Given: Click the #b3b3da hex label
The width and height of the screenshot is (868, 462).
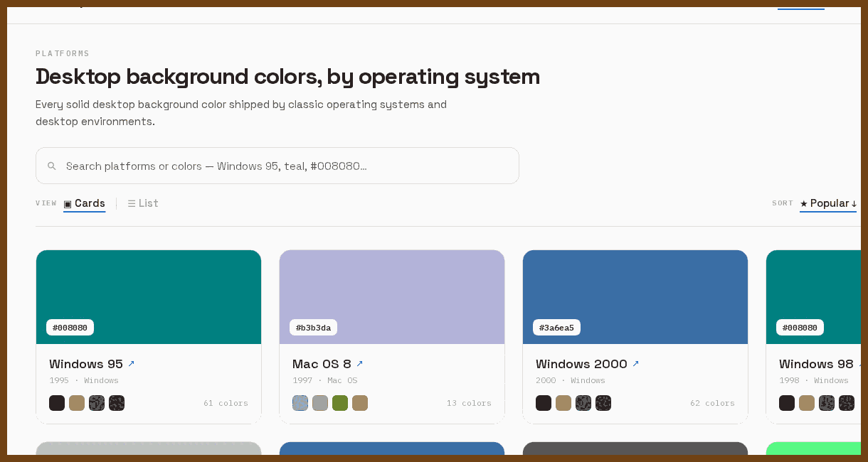Looking at the screenshot, I should [x=314, y=328].
